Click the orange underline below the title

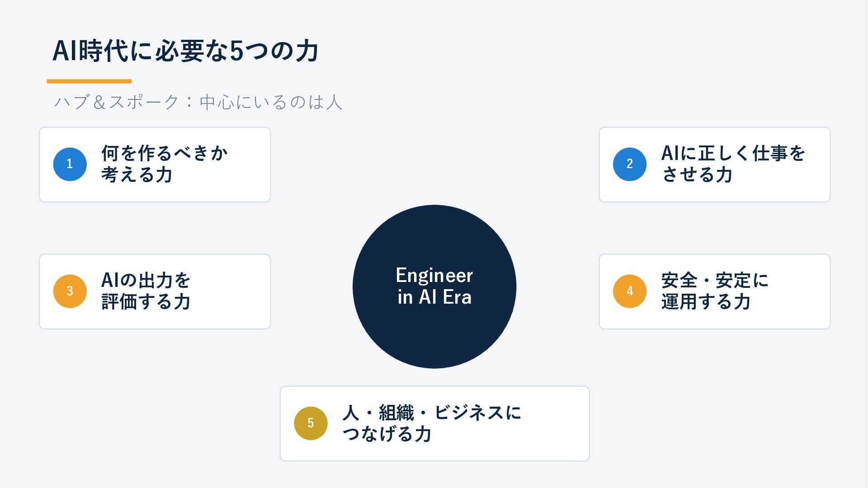[x=89, y=81]
